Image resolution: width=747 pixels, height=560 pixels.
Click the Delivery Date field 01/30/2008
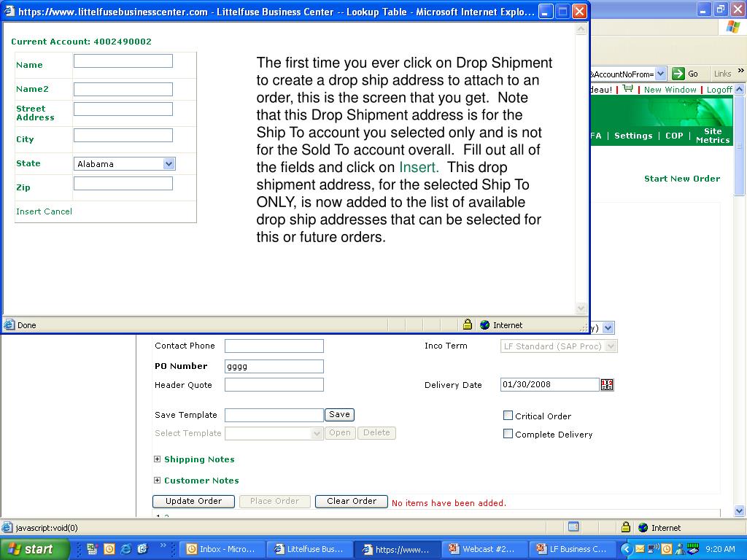[x=549, y=385]
